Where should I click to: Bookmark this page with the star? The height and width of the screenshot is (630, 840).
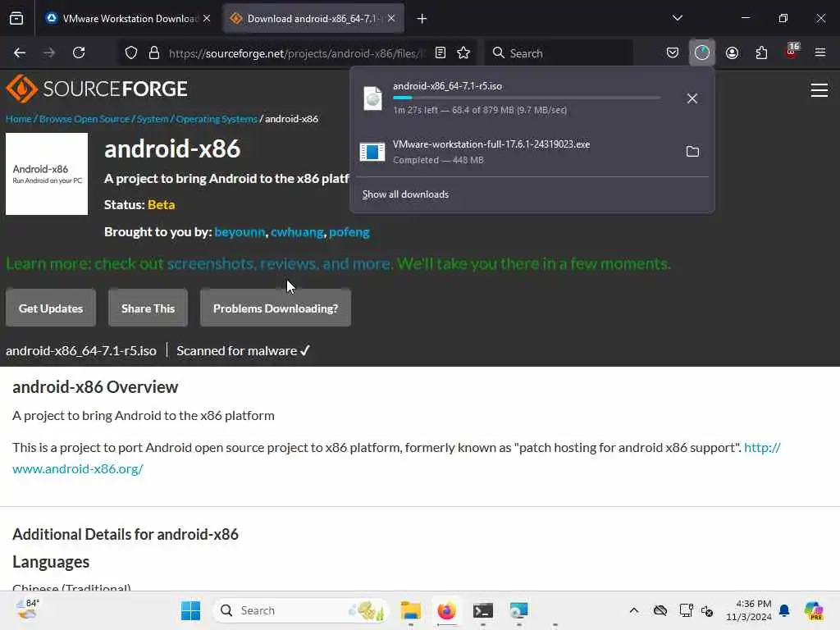(x=463, y=52)
